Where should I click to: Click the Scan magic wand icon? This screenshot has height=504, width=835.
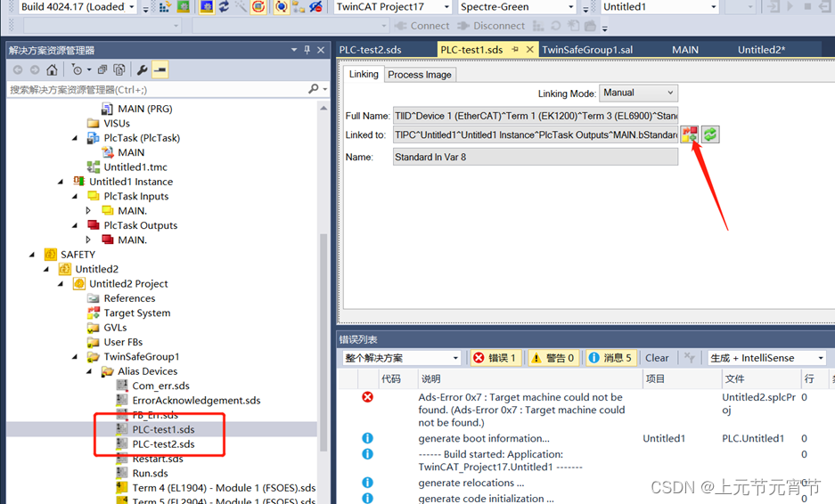(x=241, y=7)
